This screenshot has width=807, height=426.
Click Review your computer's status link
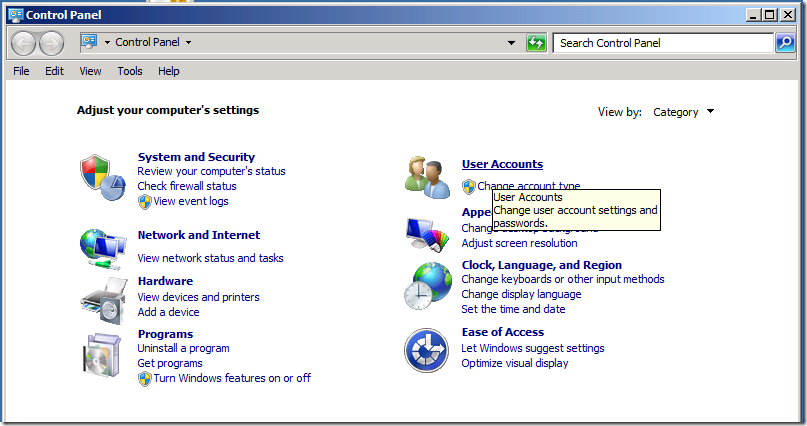coord(211,171)
